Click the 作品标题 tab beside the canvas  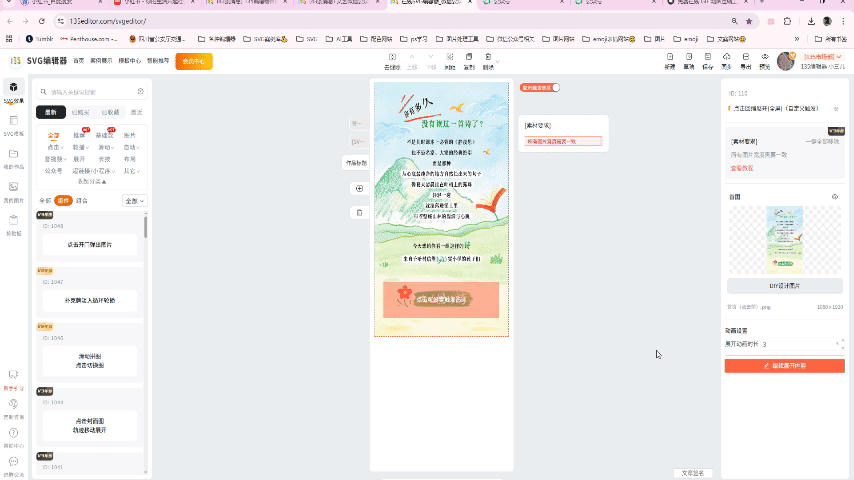point(356,163)
